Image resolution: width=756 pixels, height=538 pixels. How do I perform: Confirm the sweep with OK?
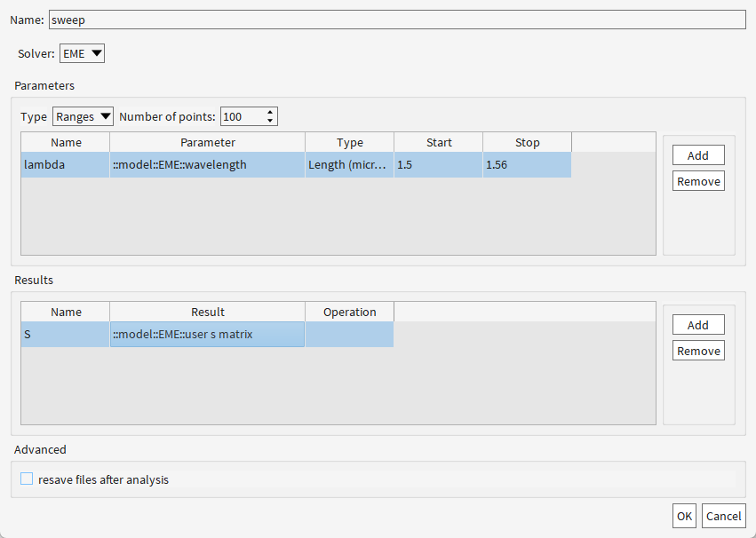[x=684, y=517]
